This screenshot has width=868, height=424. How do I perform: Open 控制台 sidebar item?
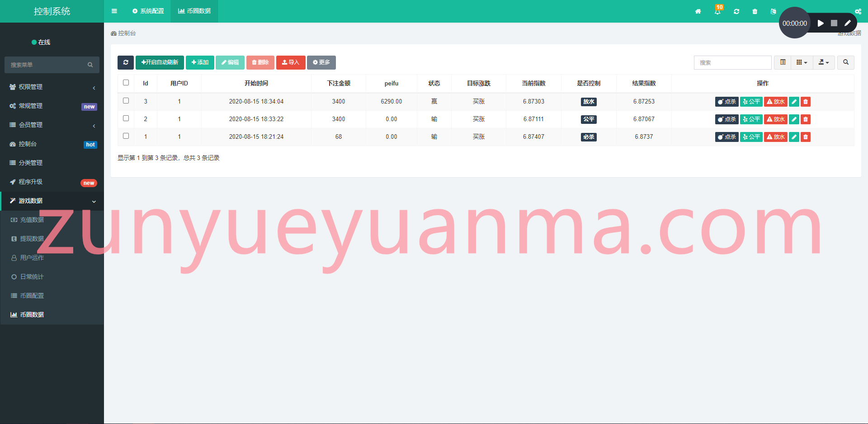[x=52, y=144]
